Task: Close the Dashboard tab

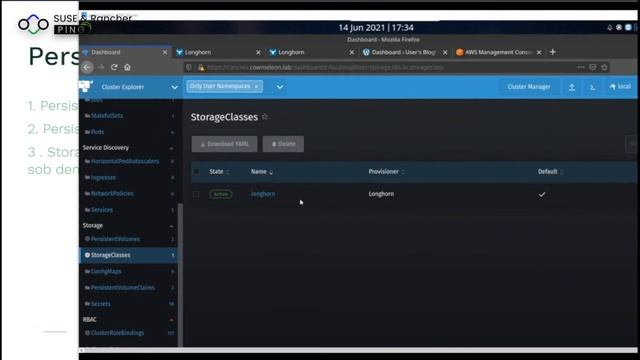Action: click(165, 53)
